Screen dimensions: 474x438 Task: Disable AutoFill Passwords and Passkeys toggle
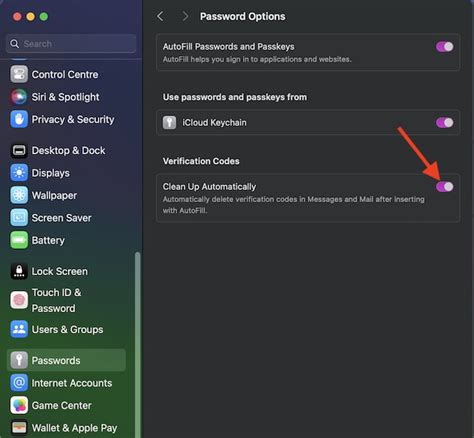445,47
